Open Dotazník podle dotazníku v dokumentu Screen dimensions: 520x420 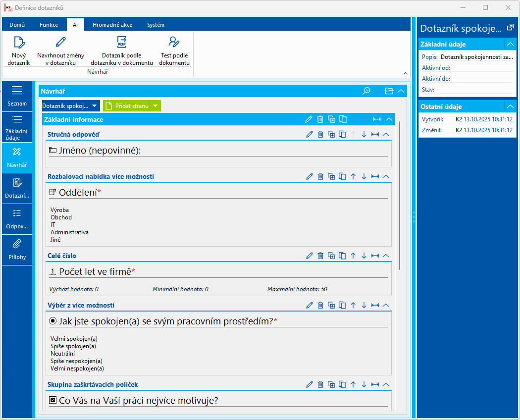point(122,51)
